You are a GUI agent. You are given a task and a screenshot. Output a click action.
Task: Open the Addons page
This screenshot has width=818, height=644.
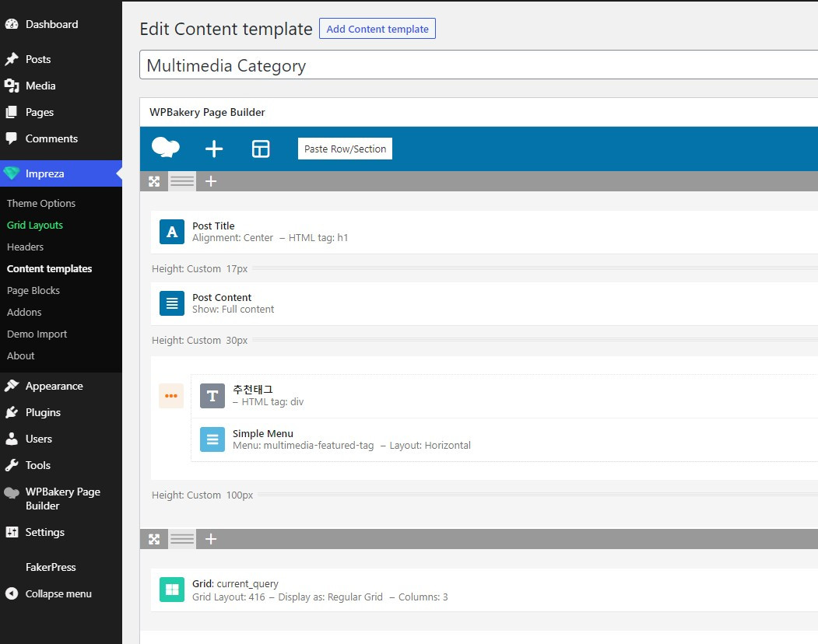click(24, 313)
